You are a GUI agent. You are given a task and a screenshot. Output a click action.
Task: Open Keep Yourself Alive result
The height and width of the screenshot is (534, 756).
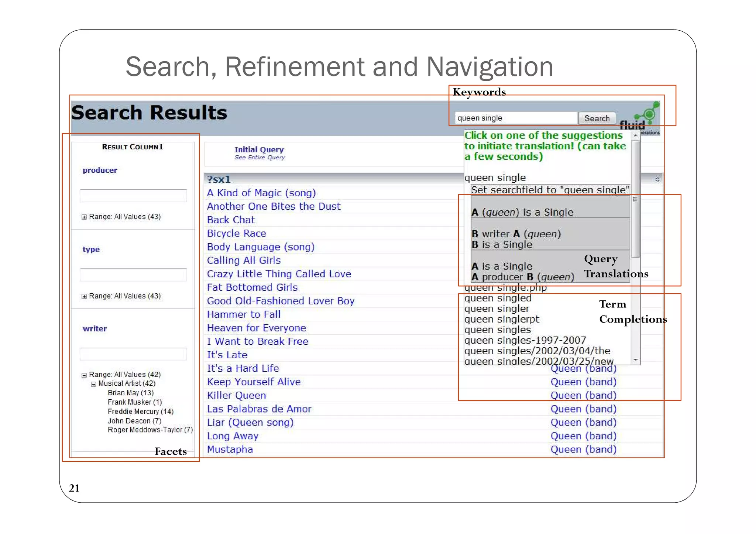click(254, 382)
